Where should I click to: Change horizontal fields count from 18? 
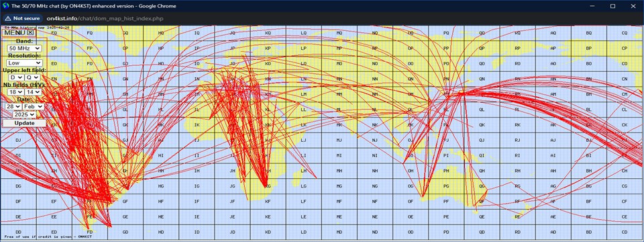[15, 92]
